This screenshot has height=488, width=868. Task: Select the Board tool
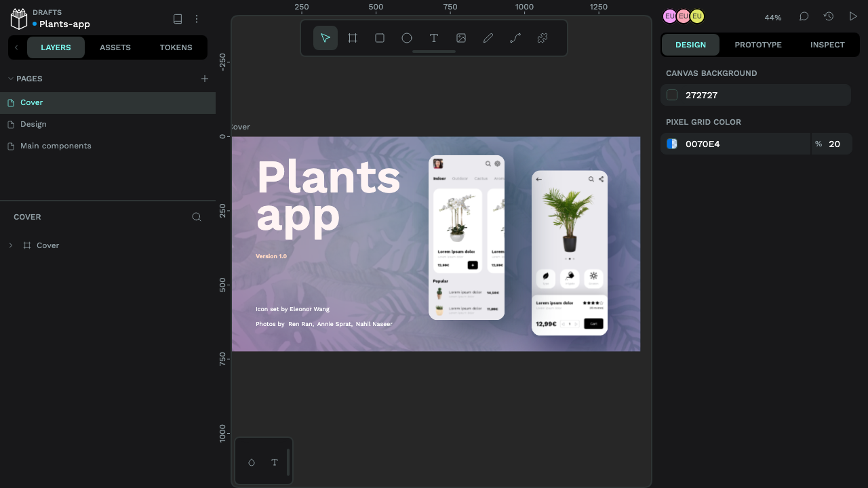[353, 38]
